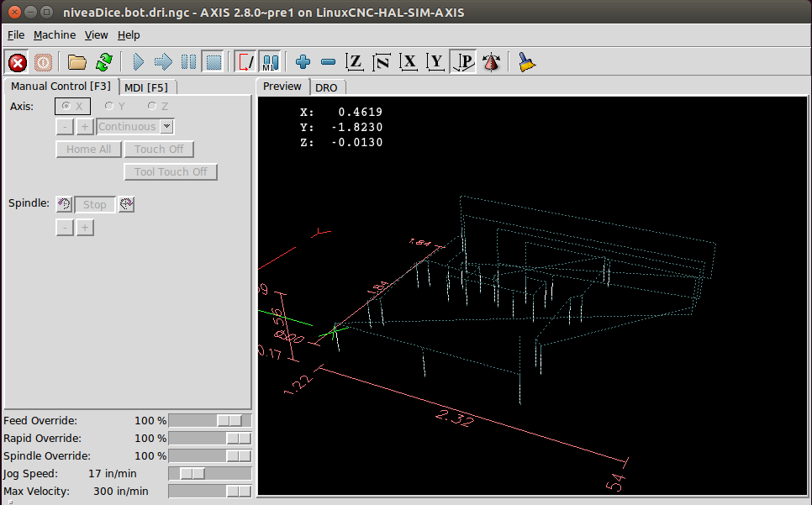Toggle the Emergency Stop button
Image resolution: width=812 pixels, height=505 pixels.
tap(18, 63)
